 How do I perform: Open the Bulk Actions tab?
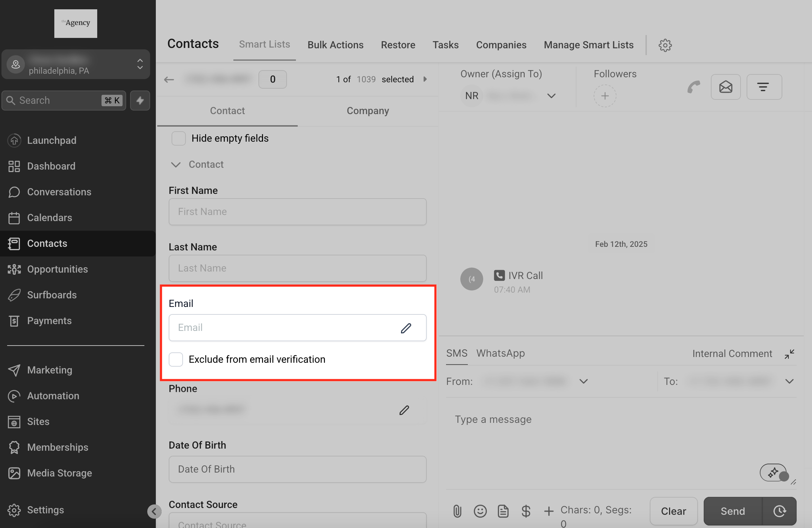(x=335, y=45)
